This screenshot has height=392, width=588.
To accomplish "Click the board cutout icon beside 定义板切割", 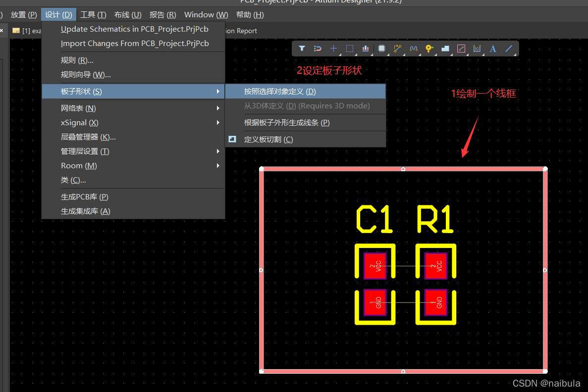I will pyautogui.click(x=232, y=139).
